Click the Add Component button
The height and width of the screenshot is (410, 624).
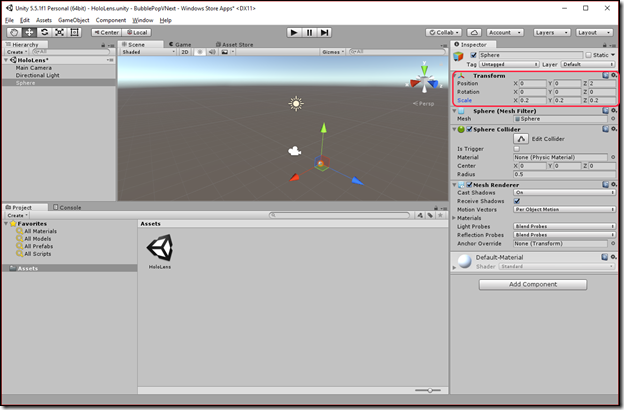click(533, 284)
